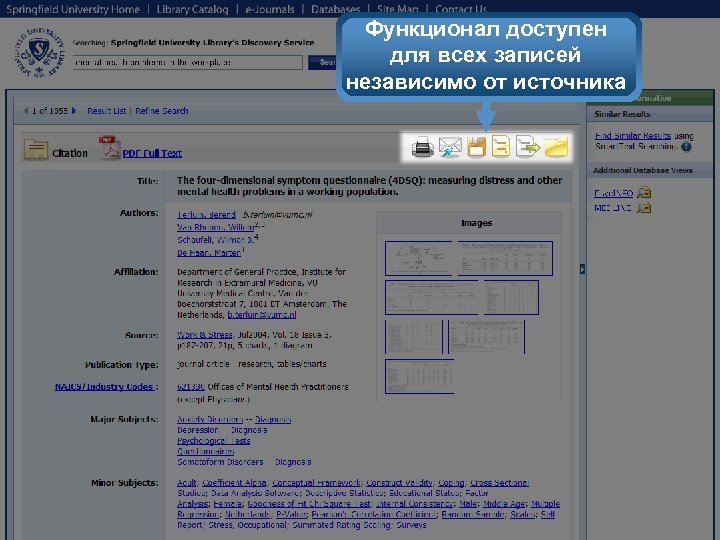Click Find Similar Results link
The width and height of the screenshot is (720, 540).
pos(633,135)
